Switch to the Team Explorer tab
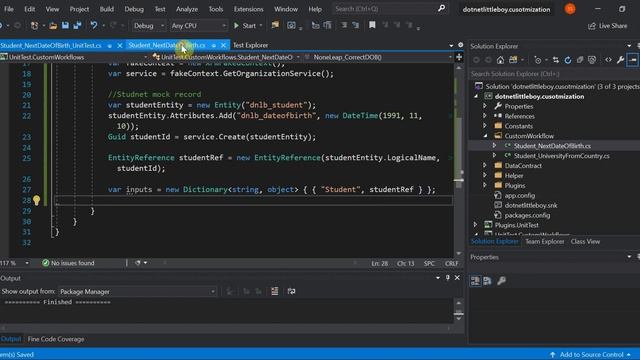This screenshot has height=360, width=640. click(544, 242)
